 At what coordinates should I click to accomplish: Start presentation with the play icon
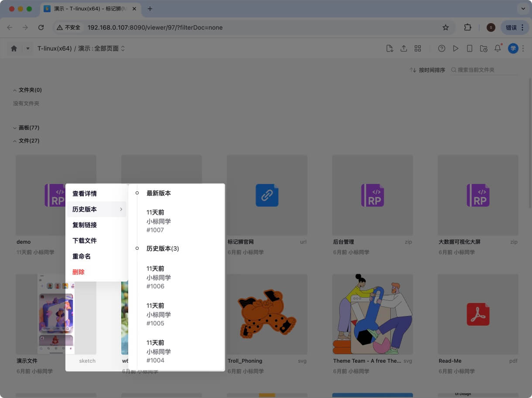[x=456, y=48]
